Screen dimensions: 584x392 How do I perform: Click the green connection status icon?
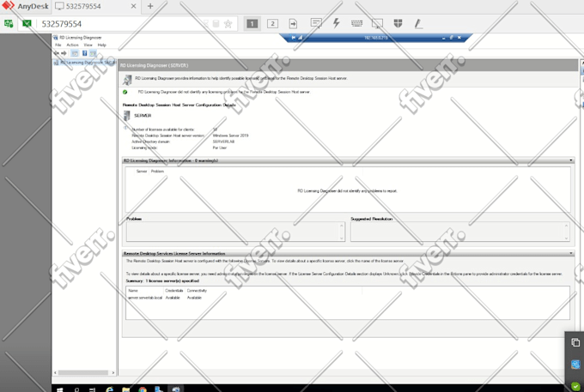pos(9,24)
